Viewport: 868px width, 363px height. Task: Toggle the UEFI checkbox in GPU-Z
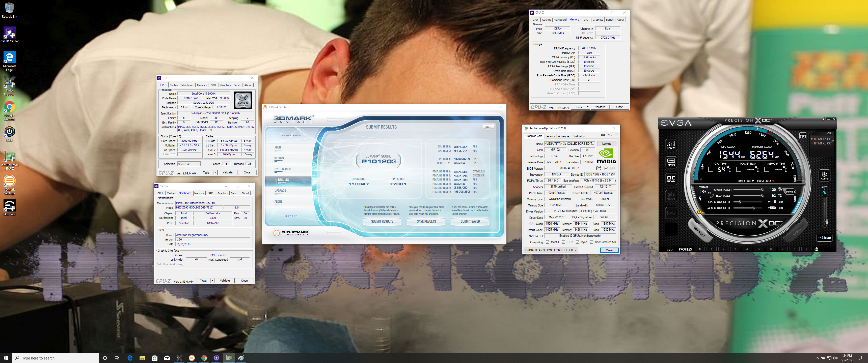(606, 168)
